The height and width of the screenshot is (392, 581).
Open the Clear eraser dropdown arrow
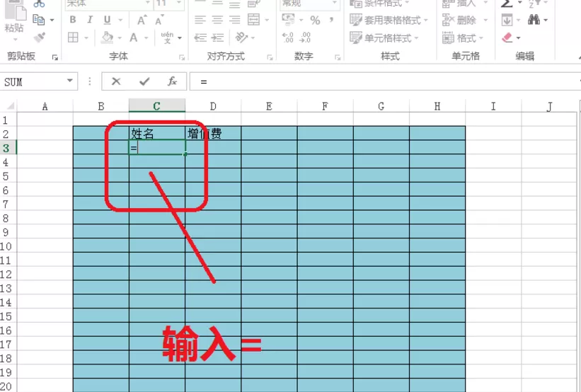coord(518,38)
